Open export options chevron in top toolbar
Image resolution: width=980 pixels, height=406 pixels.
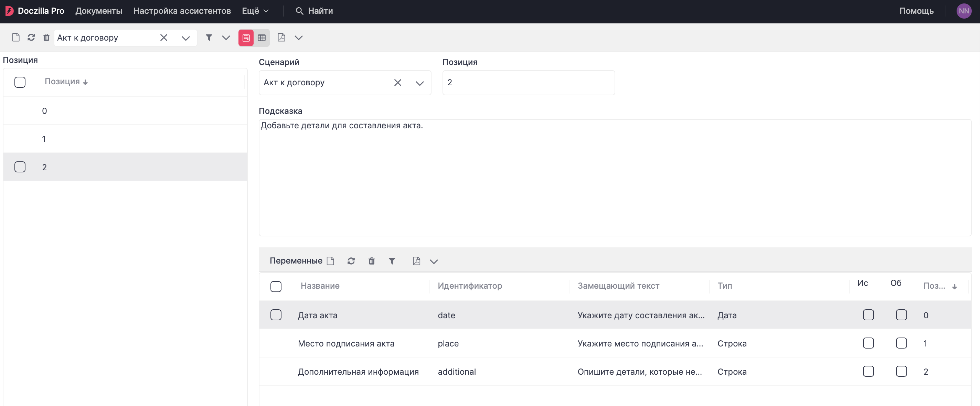(x=299, y=38)
